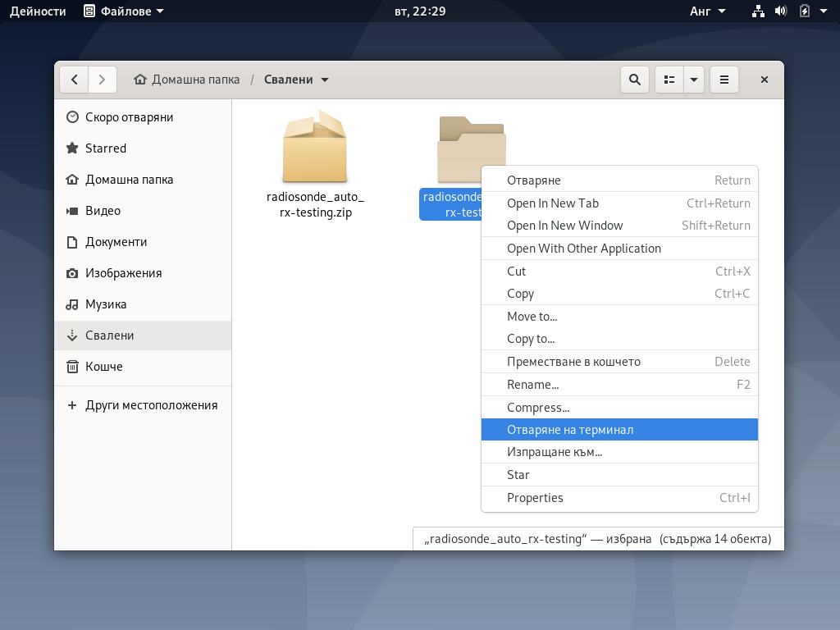Choose Open With Other Application
Image resolution: width=840 pixels, height=630 pixels.
click(x=620, y=249)
